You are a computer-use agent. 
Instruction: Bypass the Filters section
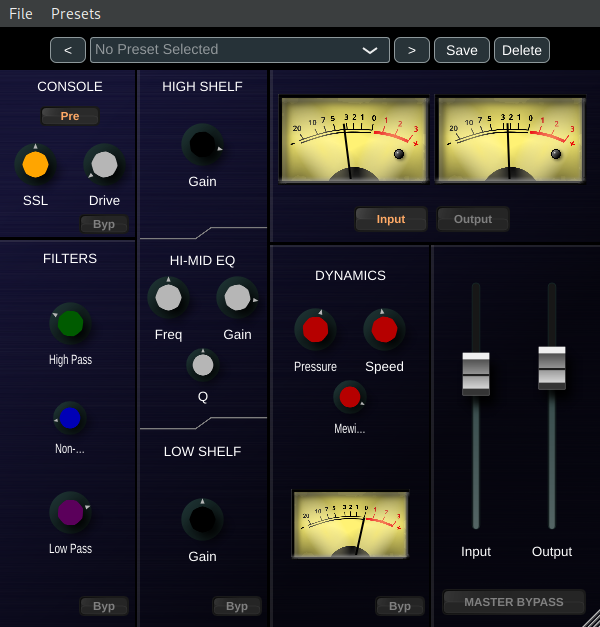coord(104,606)
